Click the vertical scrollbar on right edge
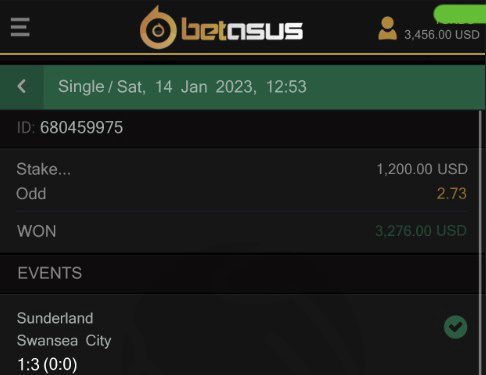The height and width of the screenshot is (375, 486). 480,242
